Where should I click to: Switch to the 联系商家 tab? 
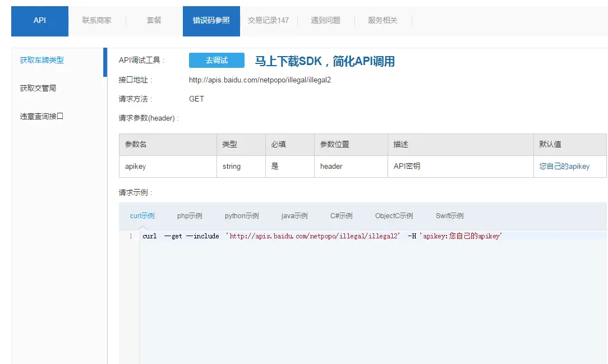coord(96,21)
